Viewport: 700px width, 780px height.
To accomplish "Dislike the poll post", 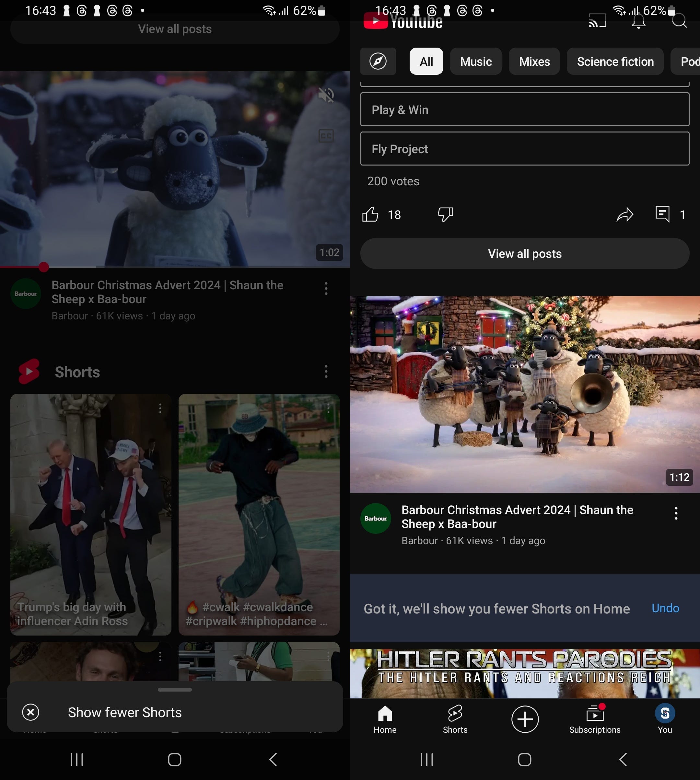I will tap(445, 214).
